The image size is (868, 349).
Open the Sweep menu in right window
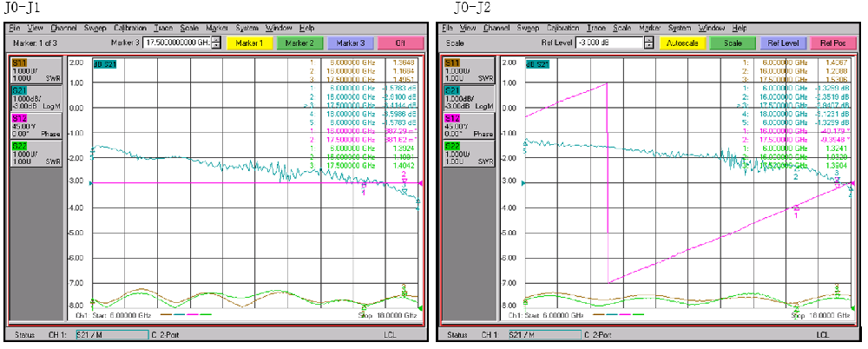528,28
